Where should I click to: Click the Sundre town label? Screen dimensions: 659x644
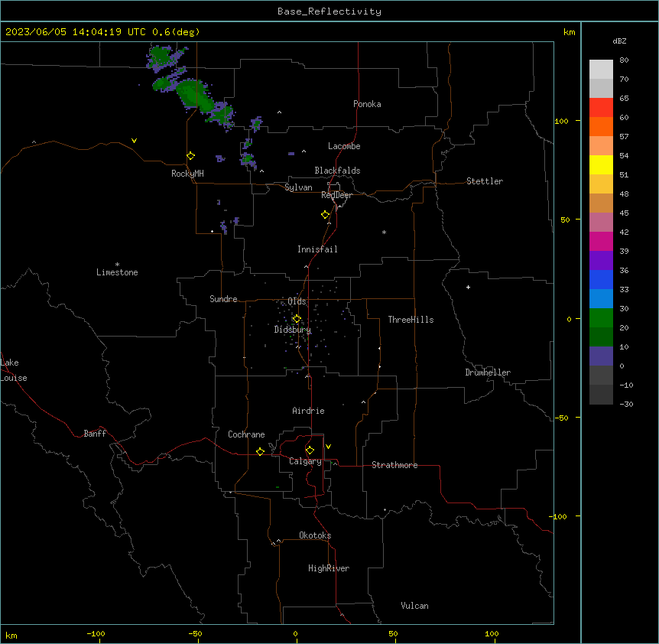223,299
